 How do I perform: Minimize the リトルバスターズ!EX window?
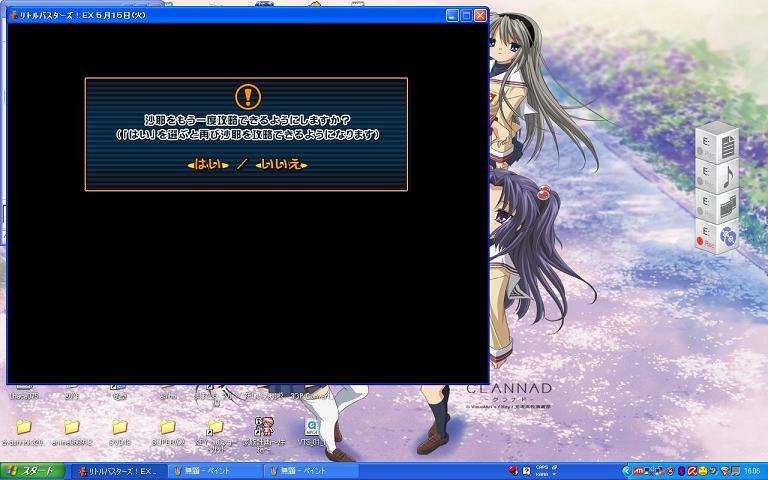453,15
